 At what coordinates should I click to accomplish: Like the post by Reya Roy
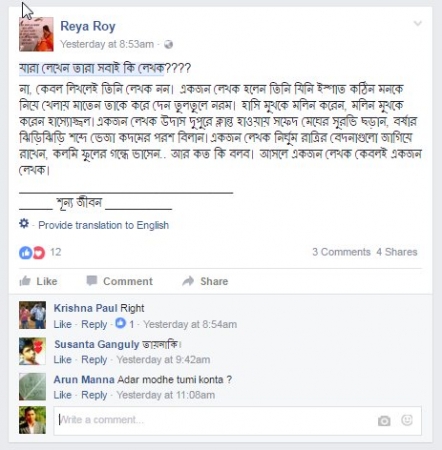point(38,281)
